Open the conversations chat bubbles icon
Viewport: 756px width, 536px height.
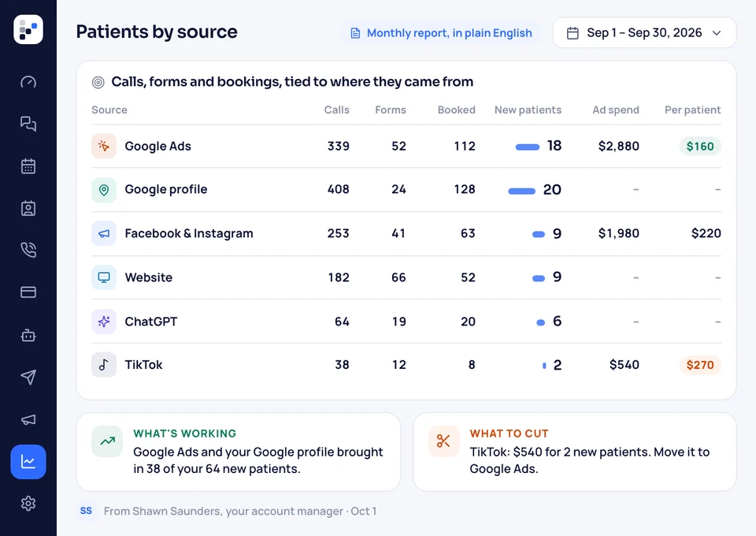click(28, 124)
